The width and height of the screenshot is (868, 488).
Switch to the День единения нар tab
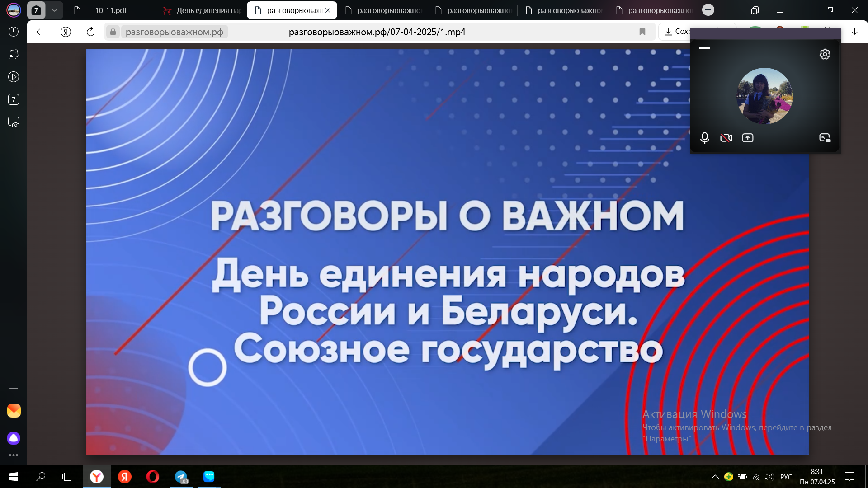(202, 10)
